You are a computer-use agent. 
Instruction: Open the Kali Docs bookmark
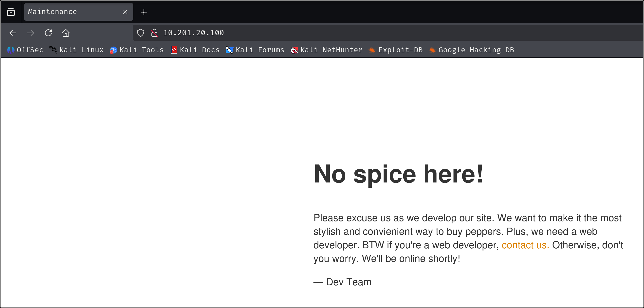coord(195,50)
